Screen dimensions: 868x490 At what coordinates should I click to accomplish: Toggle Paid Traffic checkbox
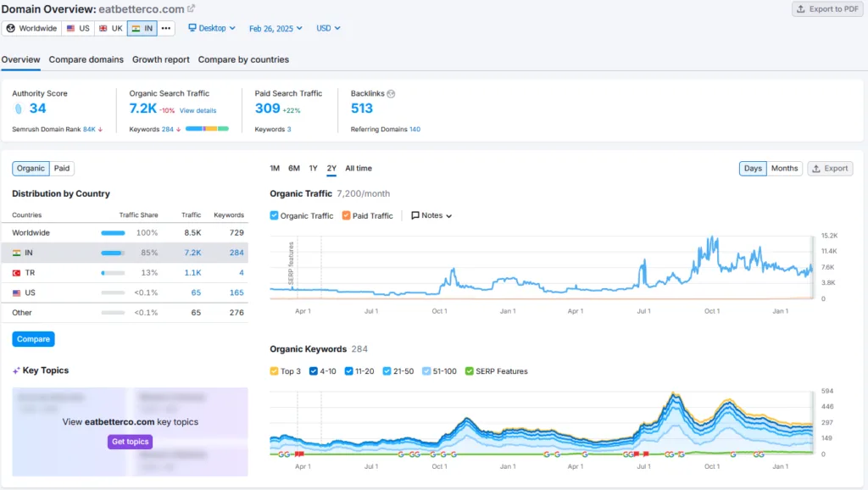tap(346, 215)
